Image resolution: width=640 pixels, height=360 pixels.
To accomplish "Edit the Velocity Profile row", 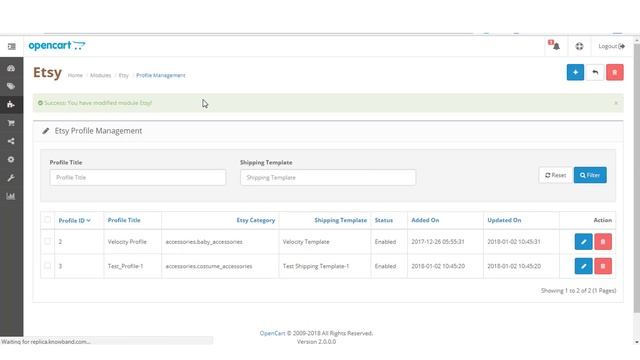I will [x=583, y=242].
